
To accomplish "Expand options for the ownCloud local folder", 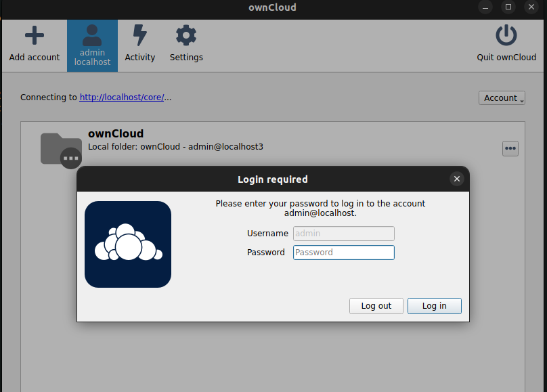I will click(510, 148).
